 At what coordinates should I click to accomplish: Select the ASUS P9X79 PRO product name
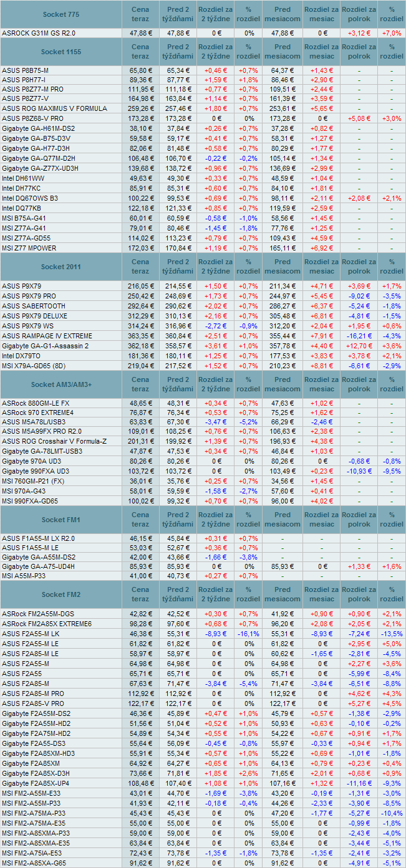tap(29, 296)
